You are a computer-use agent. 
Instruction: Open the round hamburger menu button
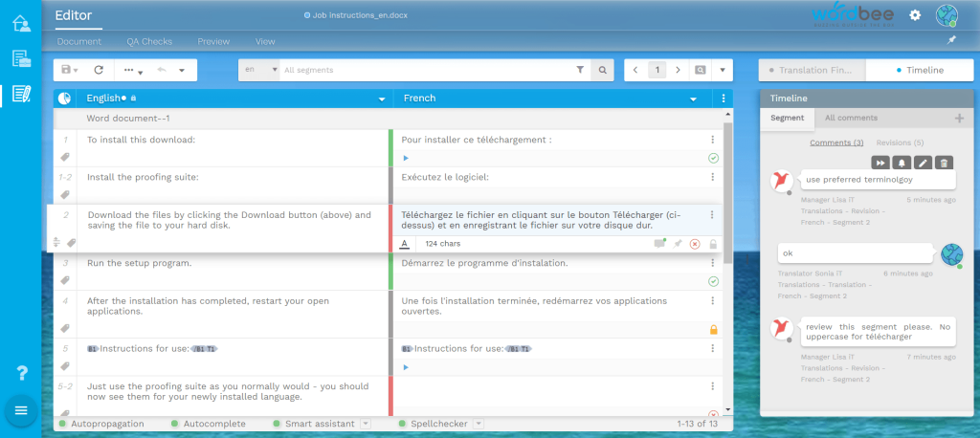pos(21,410)
